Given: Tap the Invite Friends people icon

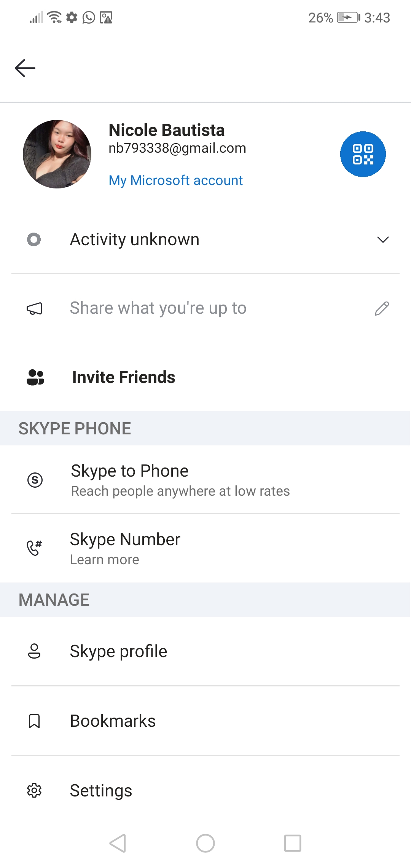Looking at the screenshot, I should [x=35, y=377].
